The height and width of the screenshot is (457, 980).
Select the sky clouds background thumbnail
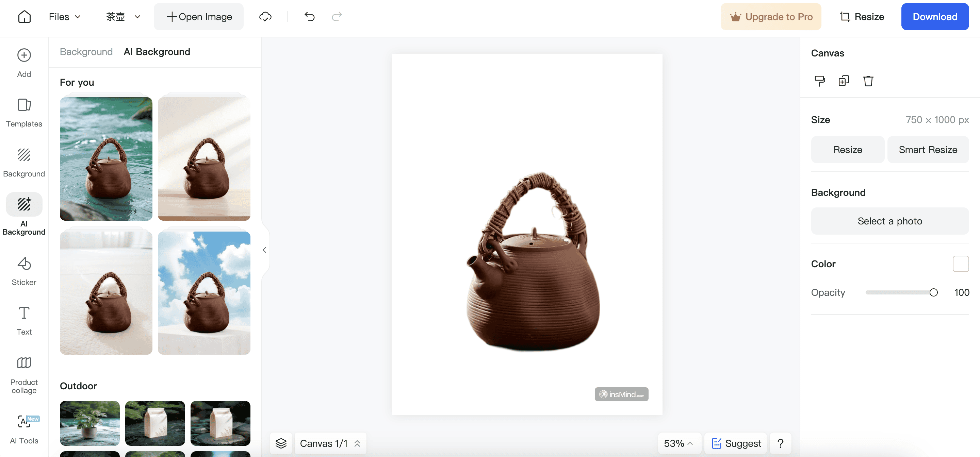[x=204, y=293]
